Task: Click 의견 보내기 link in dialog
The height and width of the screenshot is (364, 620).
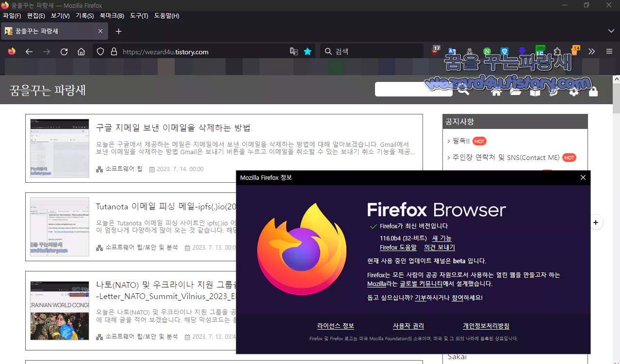Action: pos(439,247)
